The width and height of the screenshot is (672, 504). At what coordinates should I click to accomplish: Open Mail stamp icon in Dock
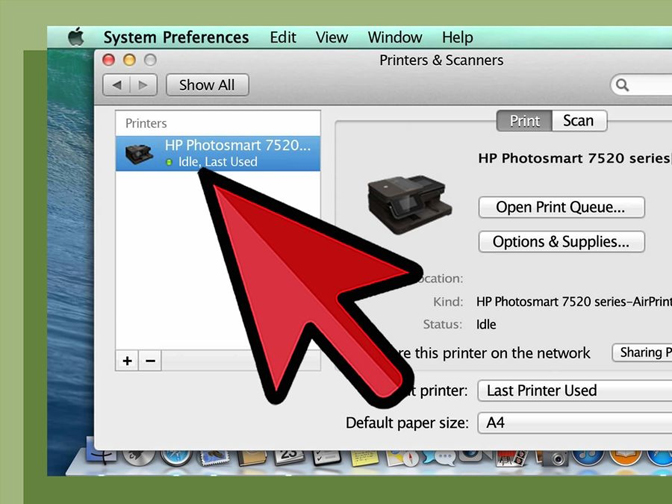pos(213,458)
